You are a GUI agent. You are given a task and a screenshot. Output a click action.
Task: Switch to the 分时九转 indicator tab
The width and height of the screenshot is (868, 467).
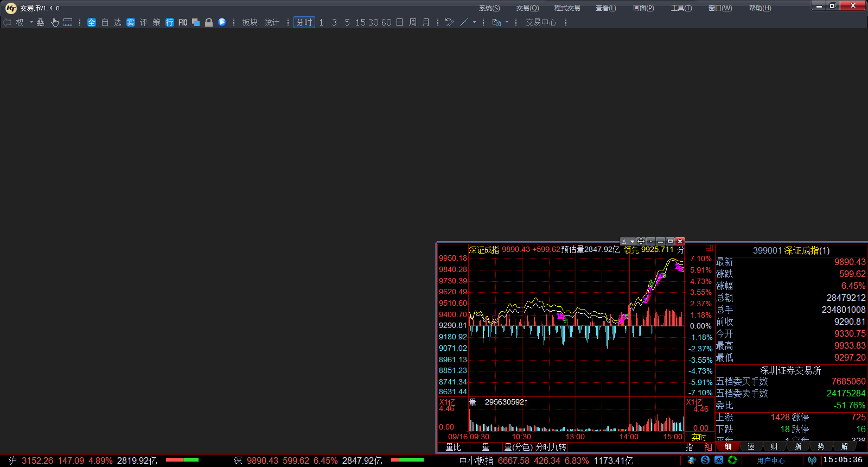click(x=551, y=447)
